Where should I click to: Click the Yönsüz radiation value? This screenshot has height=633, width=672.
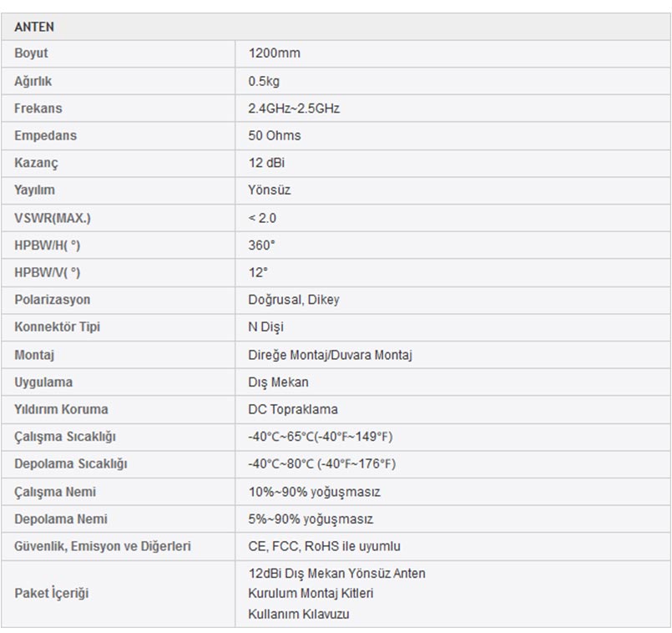pyautogui.click(x=269, y=190)
